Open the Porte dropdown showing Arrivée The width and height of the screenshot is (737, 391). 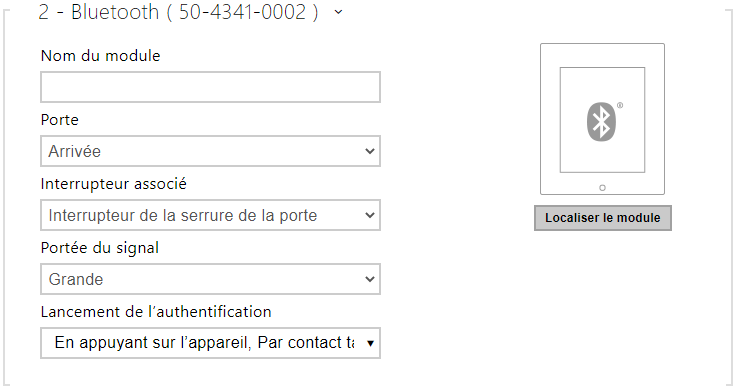coord(210,151)
